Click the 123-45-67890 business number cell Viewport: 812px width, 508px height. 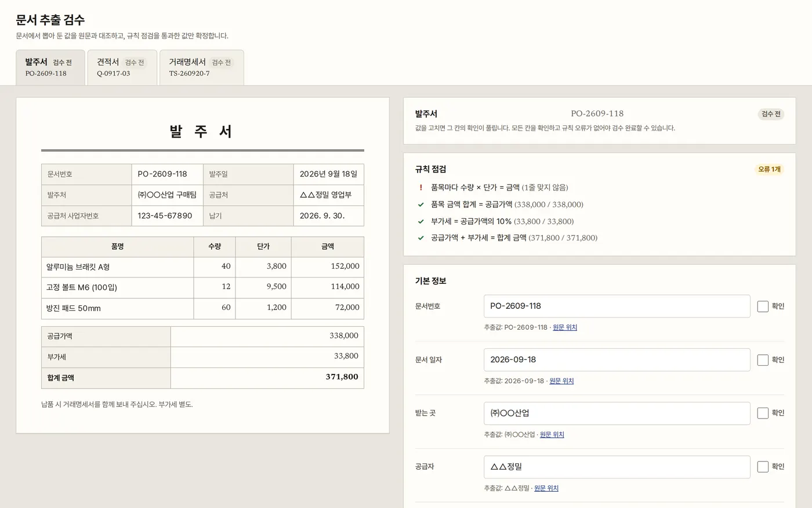(167, 215)
